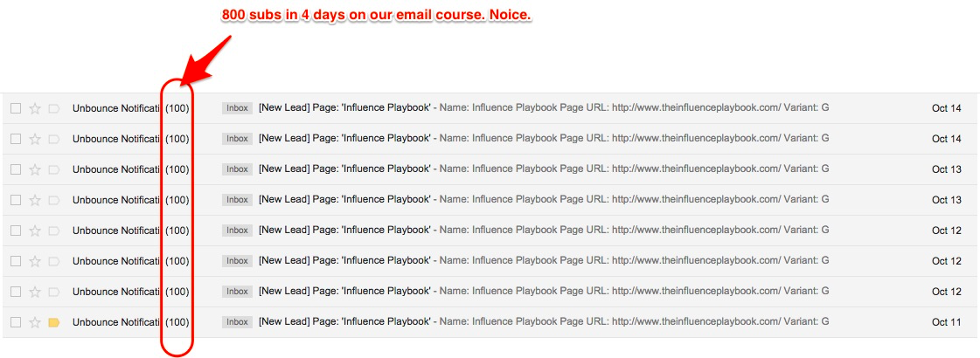Mark the first Oct 12 email as important

[x=53, y=231]
